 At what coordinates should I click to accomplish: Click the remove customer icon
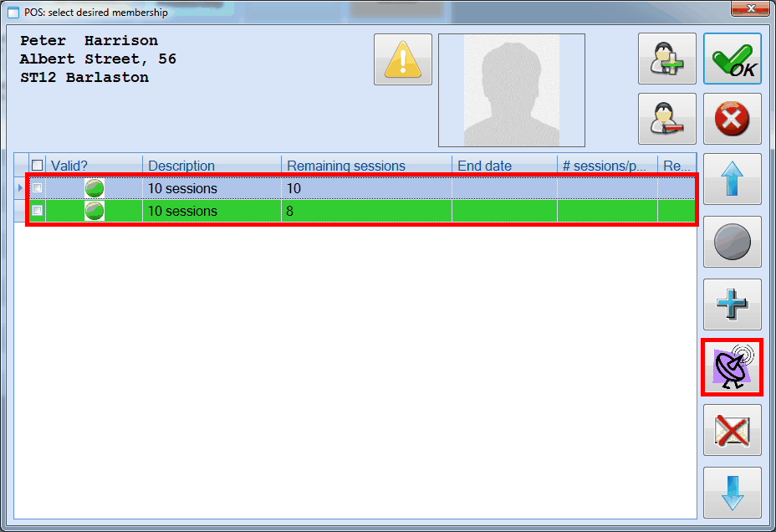pyautogui.click(x=666, y=119)
